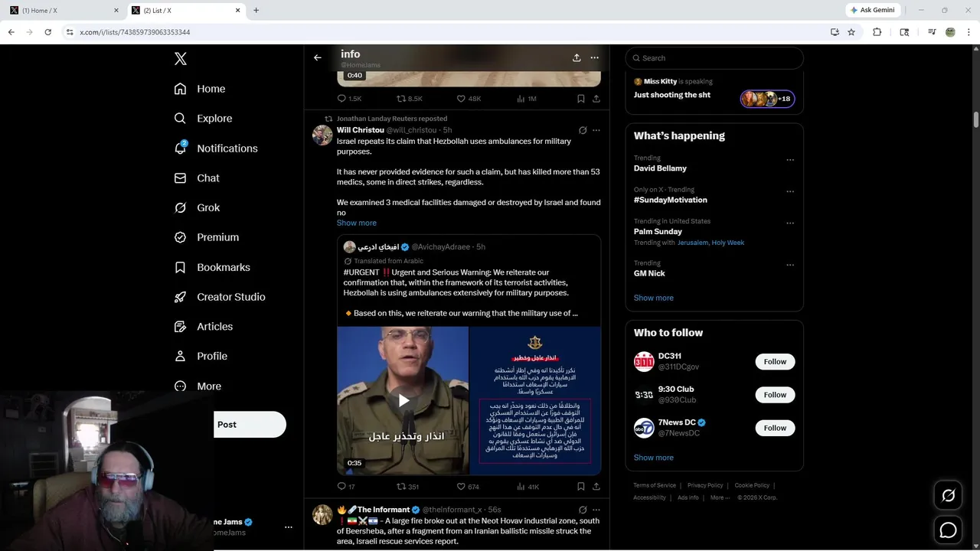Ask Grok about Will Christou's post
The image size is (980, 551).
(x=583, y=130)
